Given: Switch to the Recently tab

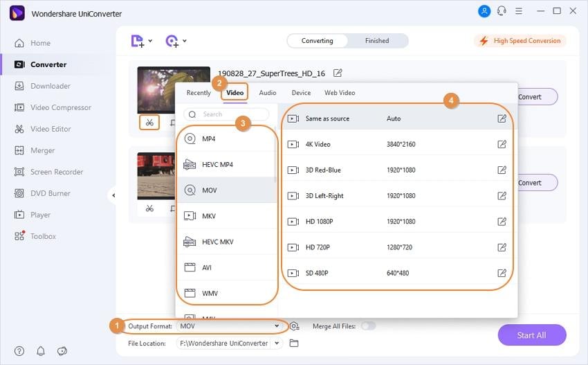Looking at the screenshot, I should pyautogui.click(x=199, y=93).
